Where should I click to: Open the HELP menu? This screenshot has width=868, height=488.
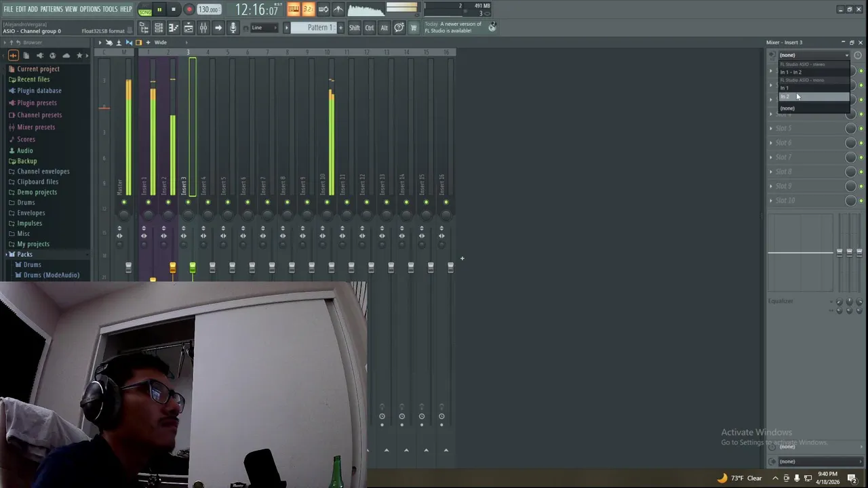click(126, 9)
